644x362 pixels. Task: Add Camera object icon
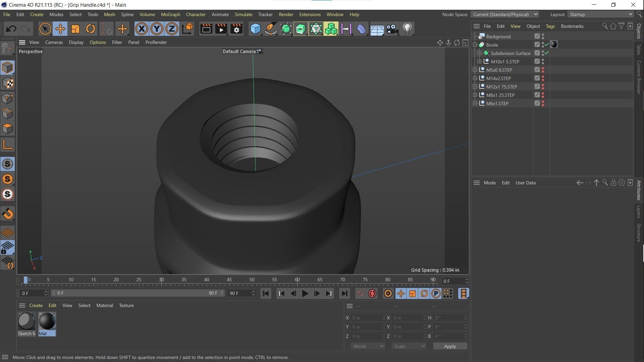[392, 29]
